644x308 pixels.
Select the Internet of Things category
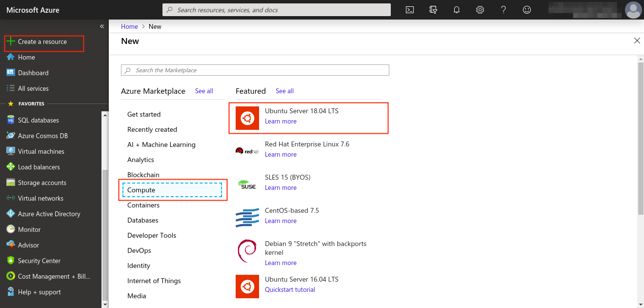point(154,281)
